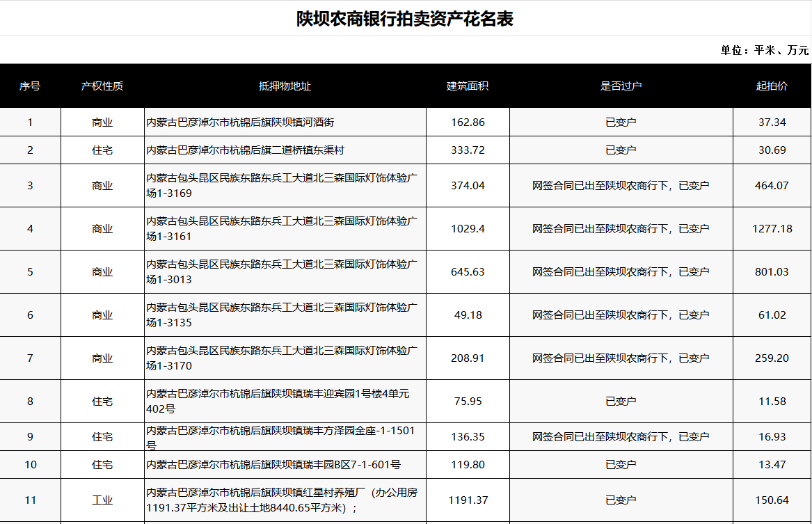Select the 建筑面积 column header

click(x=468, y=86)
